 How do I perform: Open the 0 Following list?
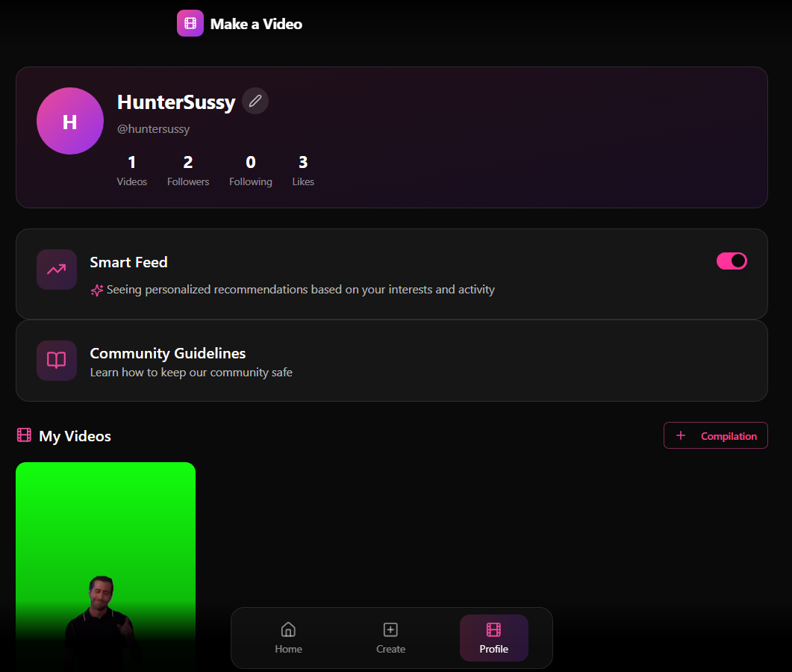coord(251,171)
